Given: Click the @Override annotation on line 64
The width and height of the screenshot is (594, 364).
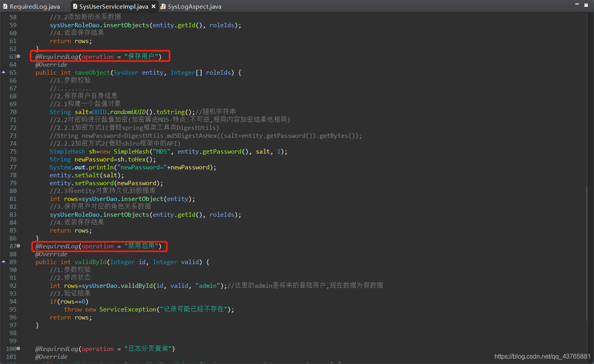Looking at the screenshot, I should 51,65.
